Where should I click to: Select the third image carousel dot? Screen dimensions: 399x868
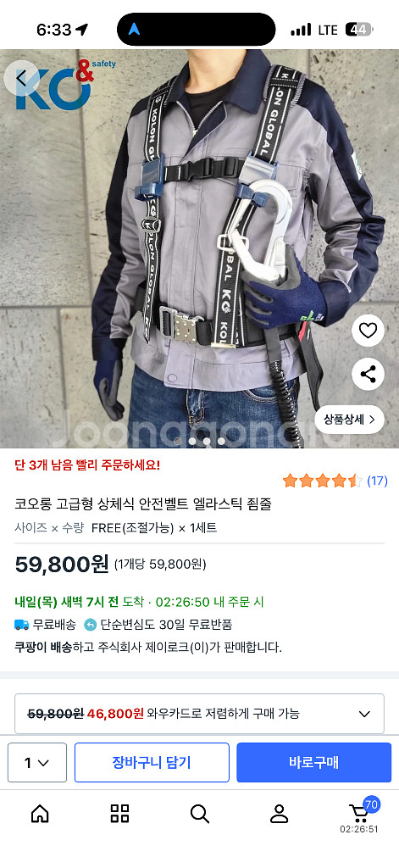207,441
